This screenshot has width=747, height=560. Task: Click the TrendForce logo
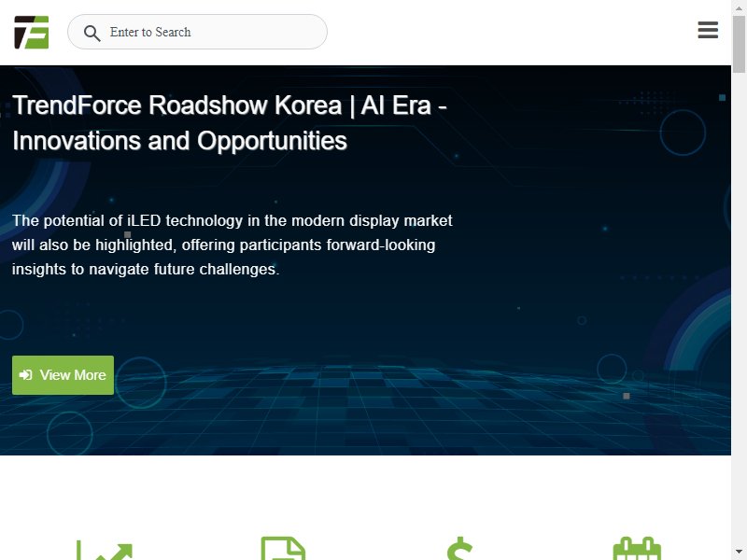click(32, 32)
